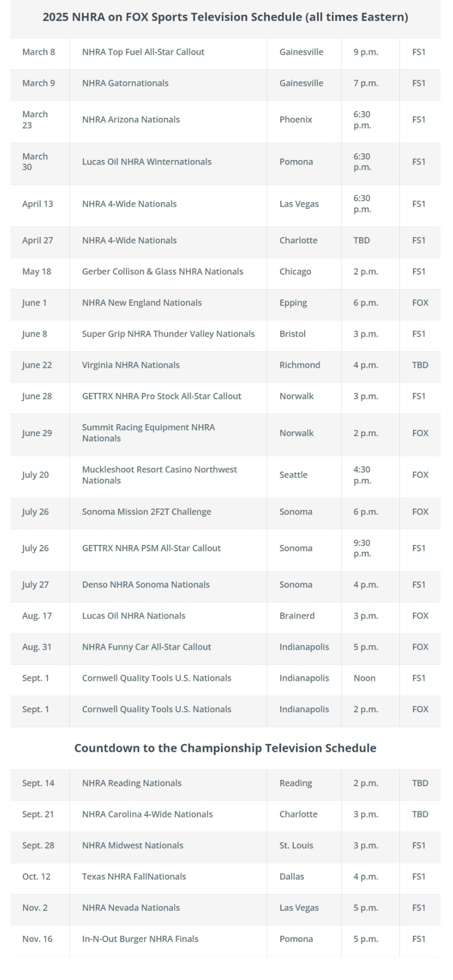Click Gerber Collison & Glass NHRA Nationals
The width and height of the screenshot is (453, 980).
(162, 272)
